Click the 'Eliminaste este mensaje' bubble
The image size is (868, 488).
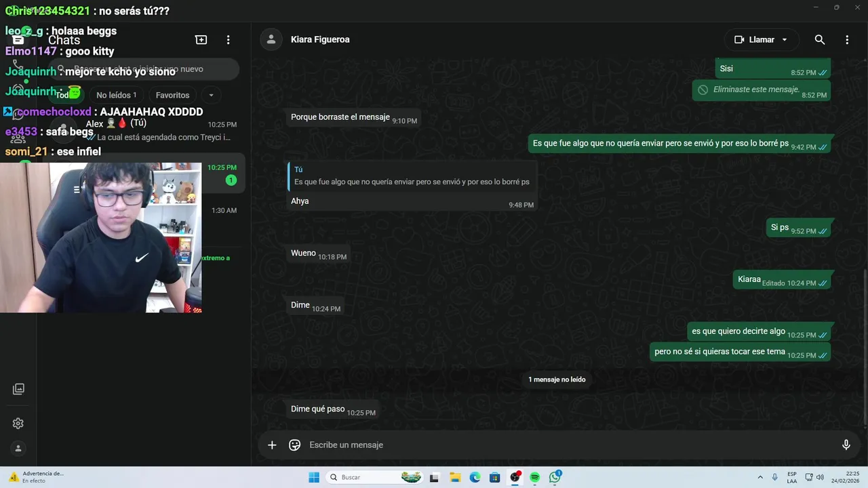(x=761, y=90)
